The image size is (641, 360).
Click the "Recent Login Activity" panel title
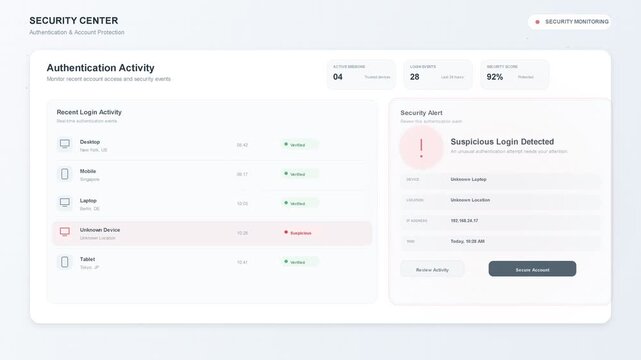click(x=89, y=112)
